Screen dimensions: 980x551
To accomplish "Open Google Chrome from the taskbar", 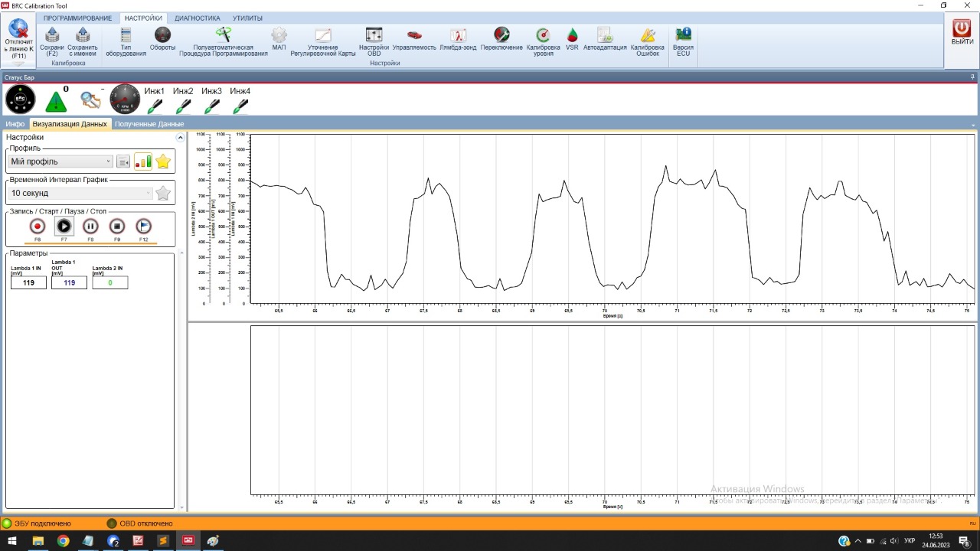I will (63, 541).
